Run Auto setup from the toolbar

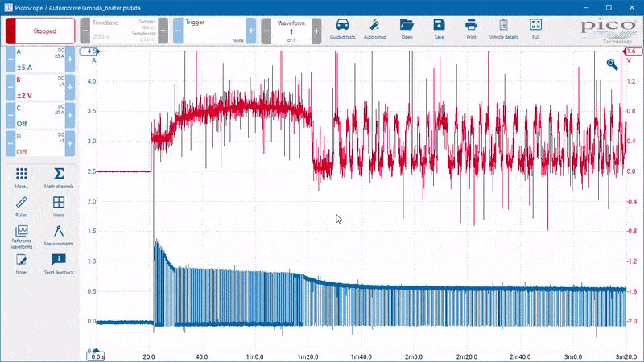tap(374, 25)
